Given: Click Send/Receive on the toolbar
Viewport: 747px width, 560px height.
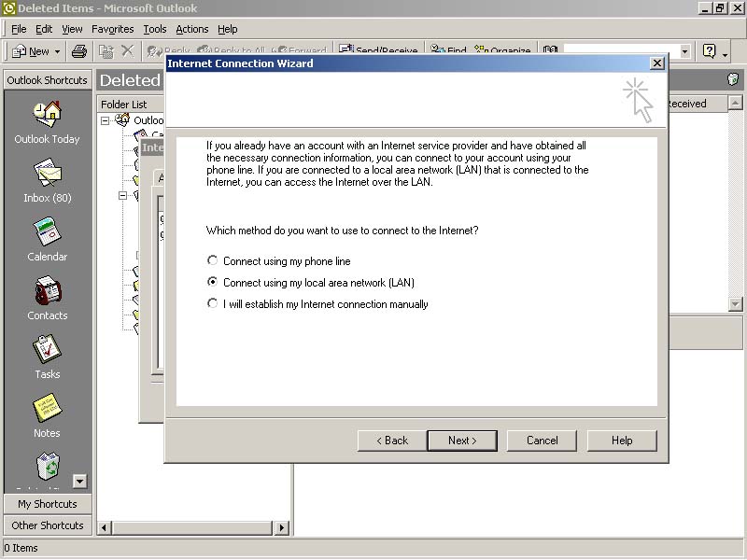Looking at the screenshot, I should (x=378, y=49).
